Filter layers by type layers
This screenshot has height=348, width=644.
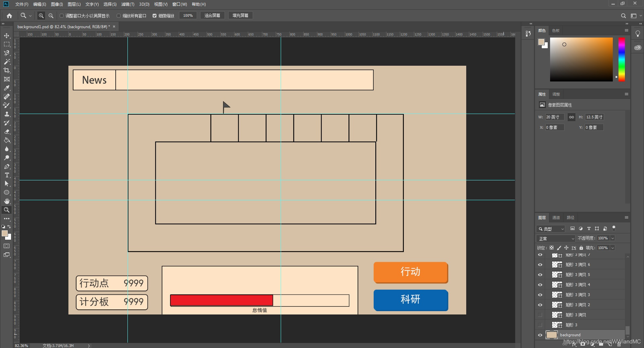pyautogui.click(x=589, y=229)
